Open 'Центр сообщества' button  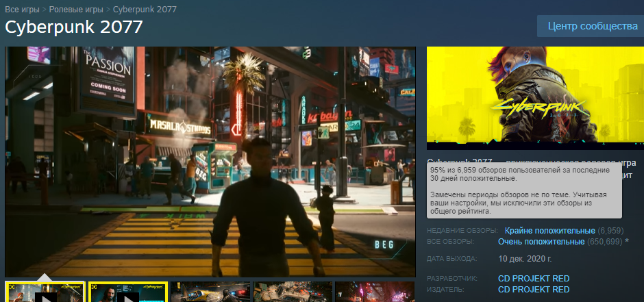pos(593,26)
